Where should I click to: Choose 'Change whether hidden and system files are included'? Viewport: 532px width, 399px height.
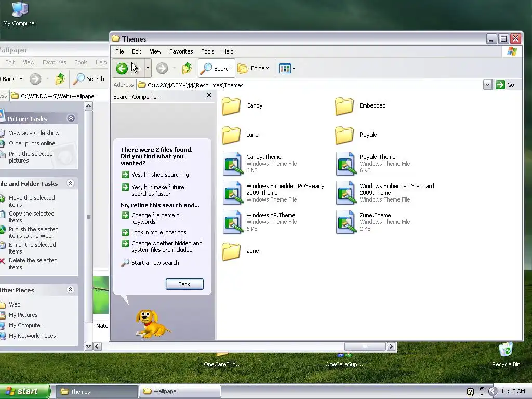pos(162,247)
